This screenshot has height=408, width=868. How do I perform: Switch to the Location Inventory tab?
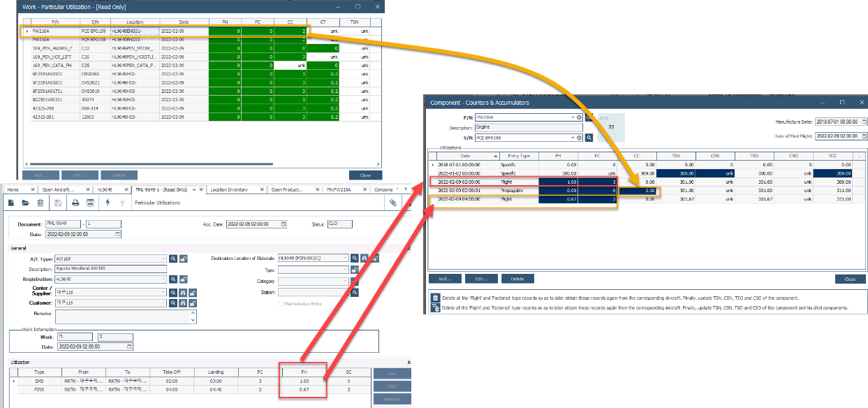coord(228,189)
